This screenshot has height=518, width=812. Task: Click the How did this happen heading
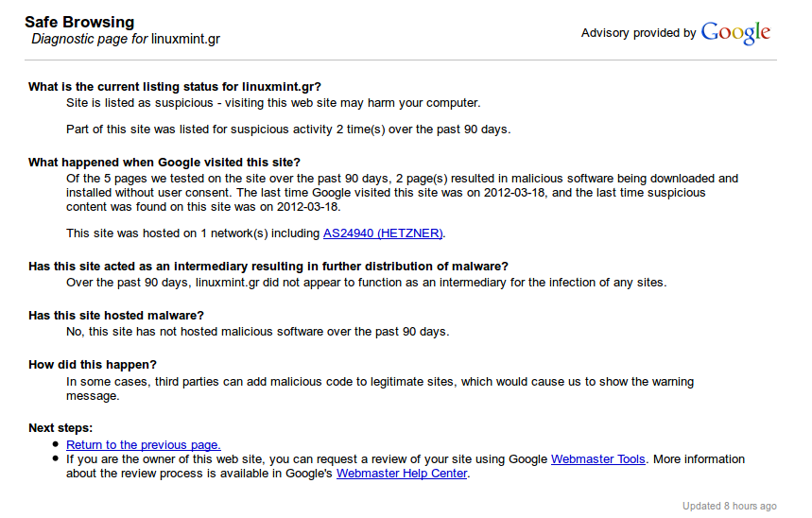click(x=92, y=364)
